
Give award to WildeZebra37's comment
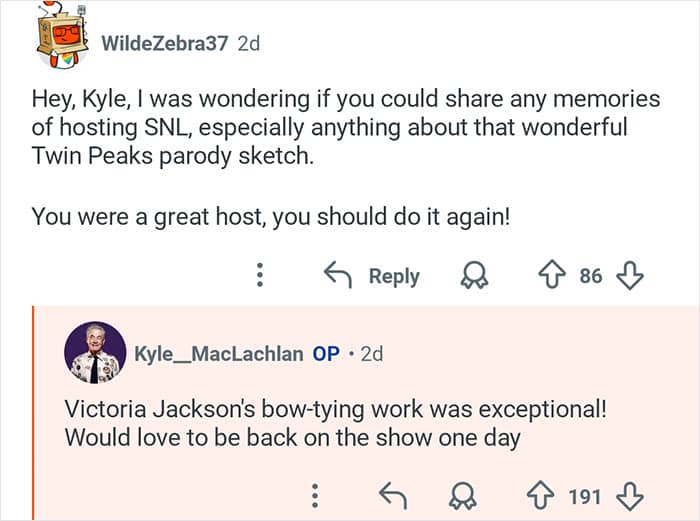pyautogui.click(x=472, y=275)
